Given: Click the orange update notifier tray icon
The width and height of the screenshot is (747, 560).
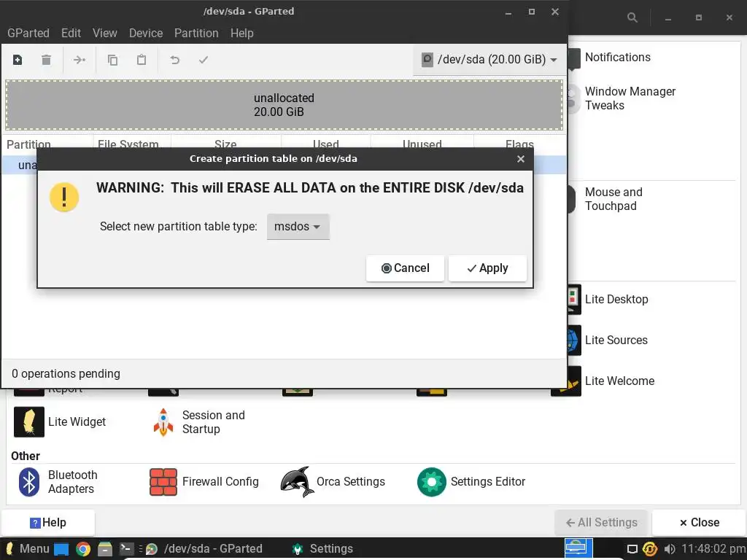Looking at the screenshot, I should (x=650, y=549).
